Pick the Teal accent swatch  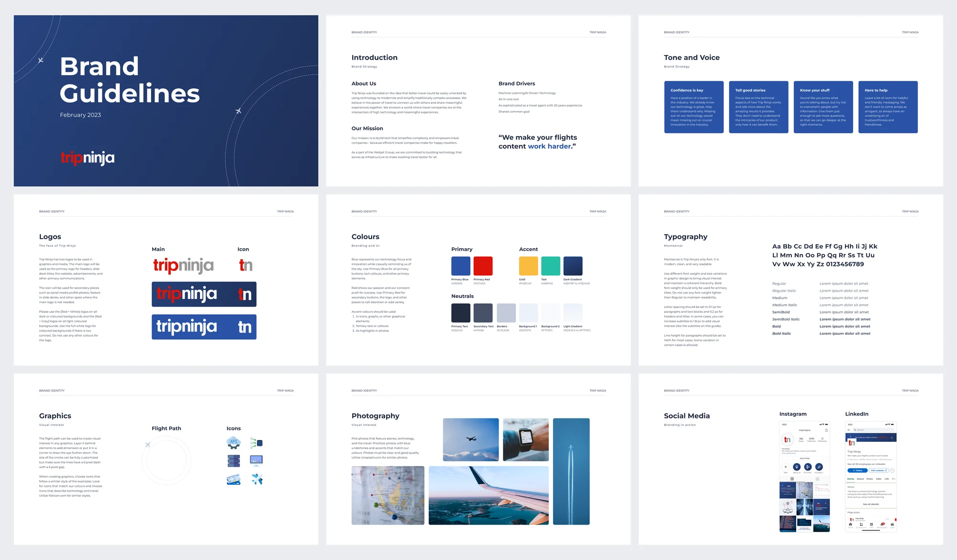(551, 266)
